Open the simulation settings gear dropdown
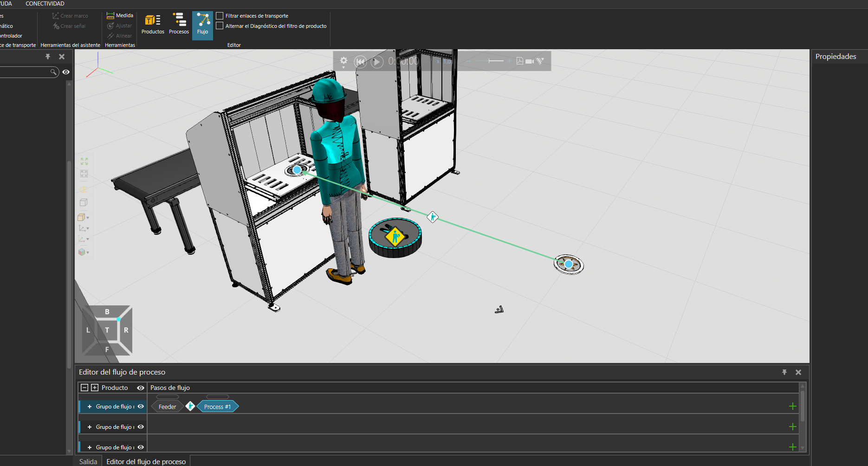 [343, 61]
